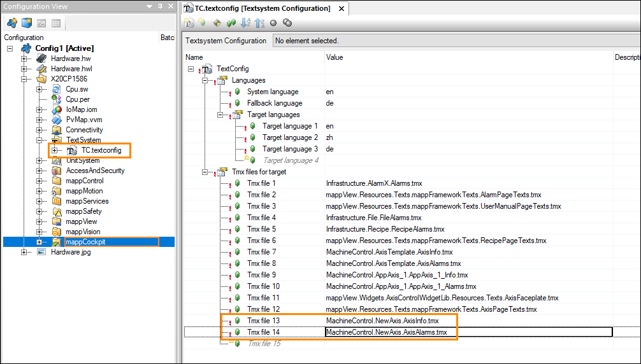The image size is (641, 364).
Task: Click the sort descending Z-A toolbar icon
Action: click(x=259, y=23)
